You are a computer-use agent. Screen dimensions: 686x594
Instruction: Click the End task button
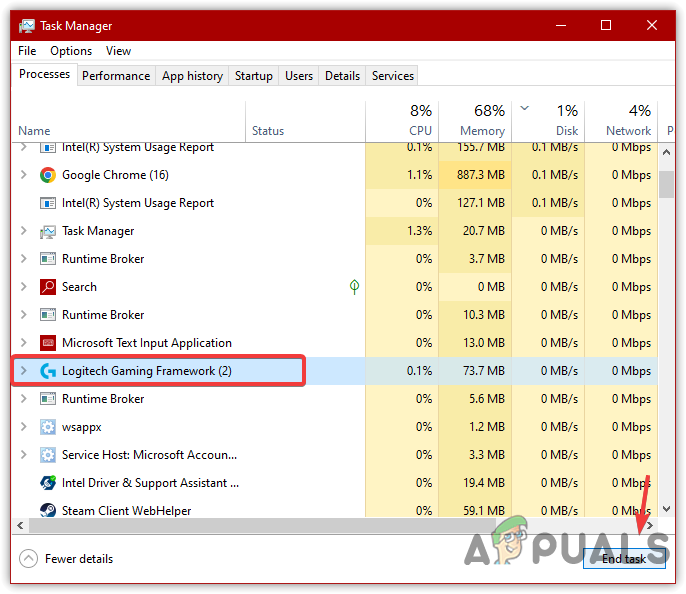(x=624, y=559)
